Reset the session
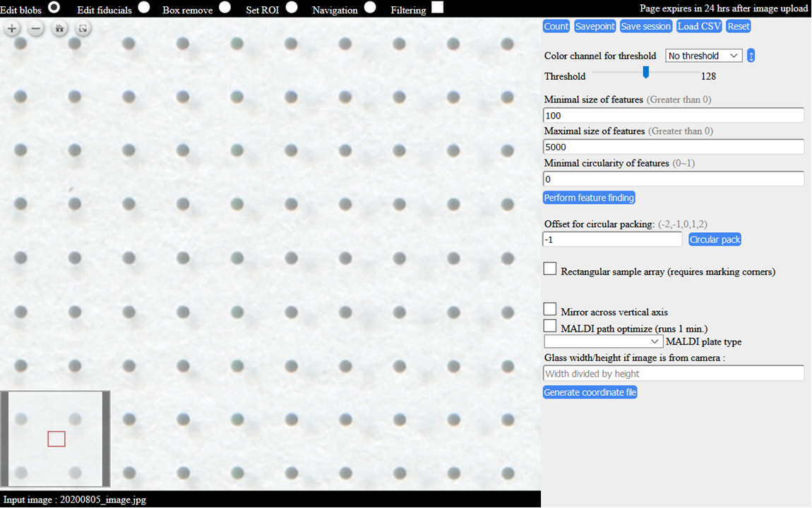The height and width of the screenshot is (508, 812). (x=739, y=26)
